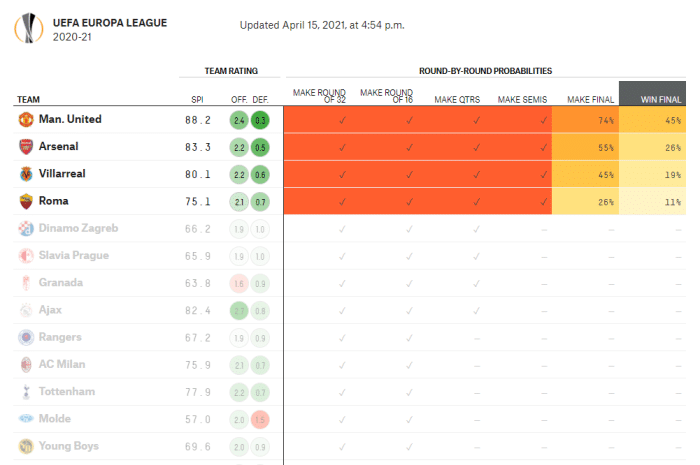The image size is (700, 465).
Task: Click the Man. United club crest
Action: pyautogui.click(x=25, y=120)
